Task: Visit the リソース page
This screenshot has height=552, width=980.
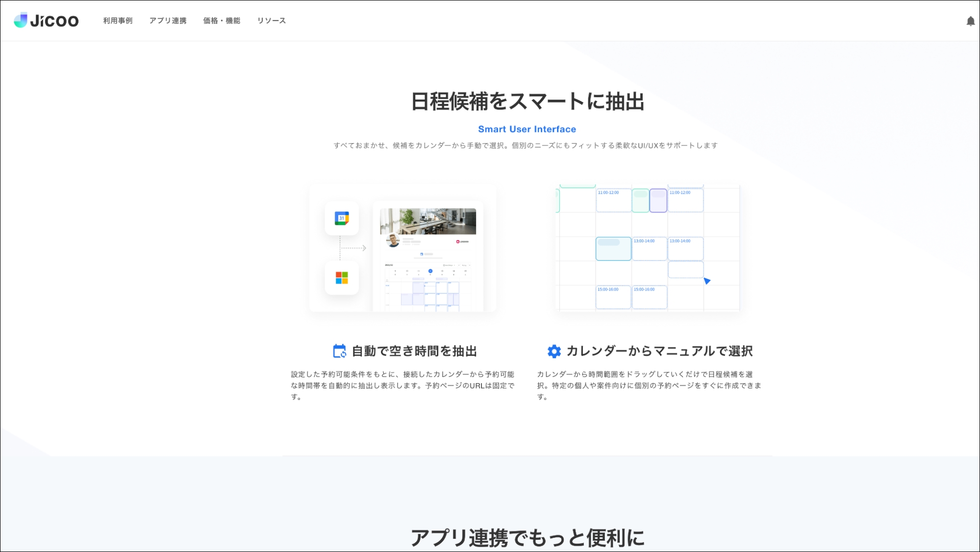Action: [272, 21]
